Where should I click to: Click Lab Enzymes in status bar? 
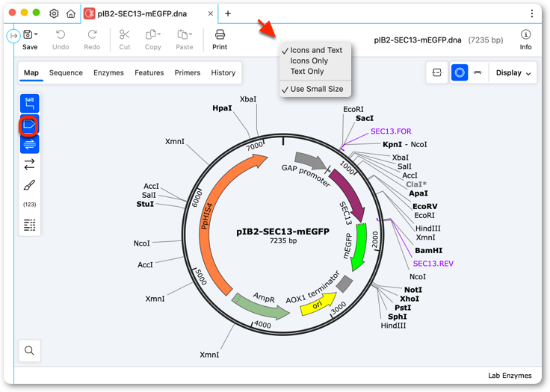[510, 375]
